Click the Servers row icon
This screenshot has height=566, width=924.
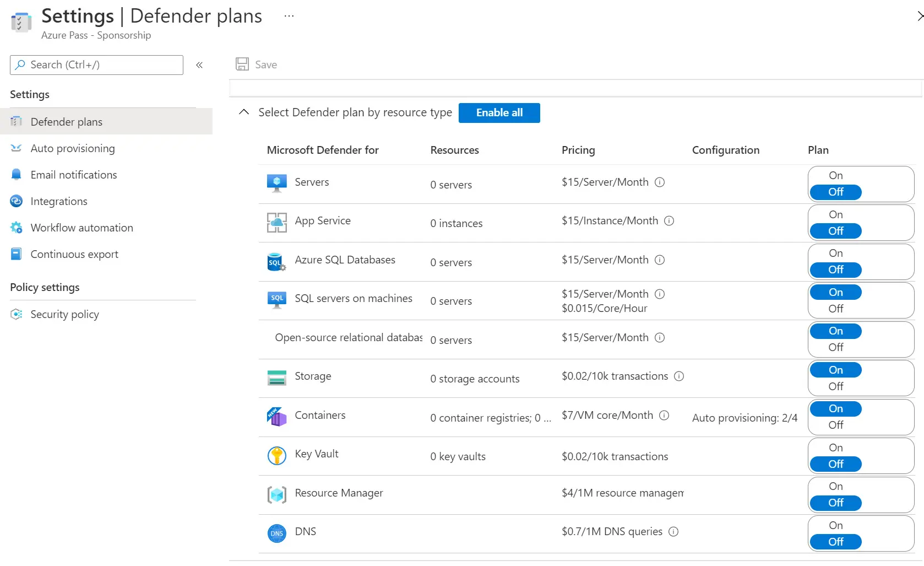[x=277, y=183]
